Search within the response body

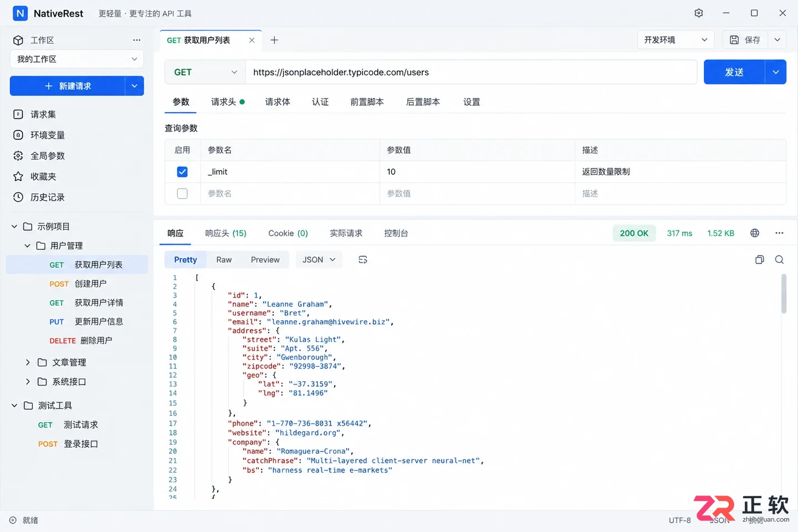click(779, 259)
